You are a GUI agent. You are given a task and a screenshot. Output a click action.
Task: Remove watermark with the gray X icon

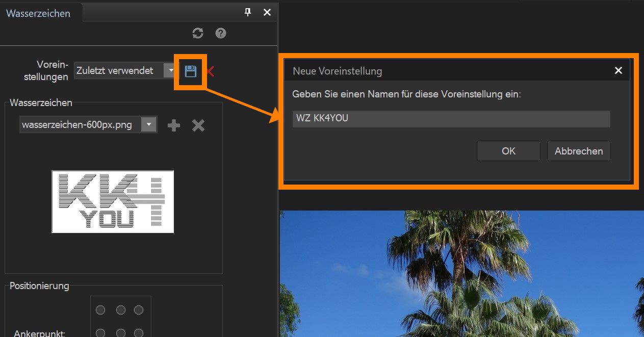[198, 125]
